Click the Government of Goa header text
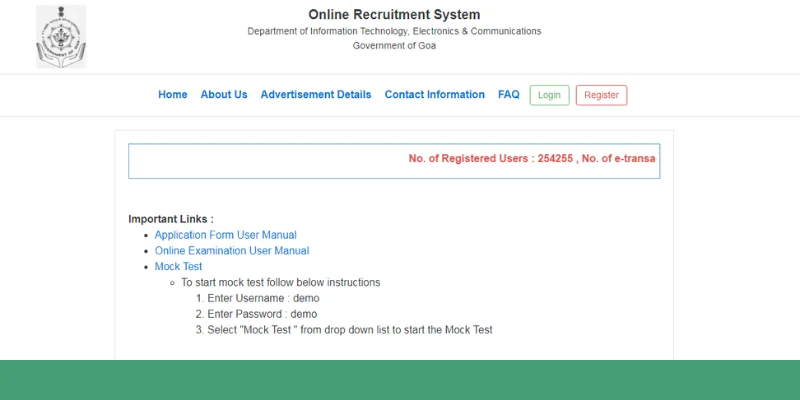The width and height of the screenshot is (800, 400). [x=394, y=46]
